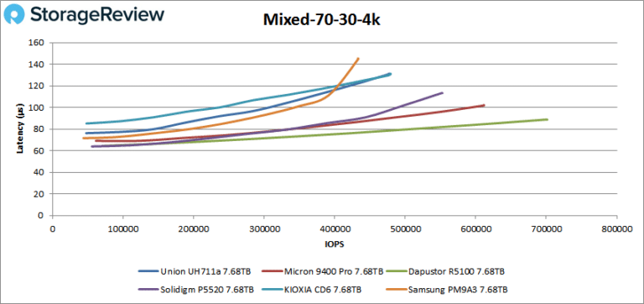
Task: Click the 100000 label on IOPS axis
Action: point(122,230)
